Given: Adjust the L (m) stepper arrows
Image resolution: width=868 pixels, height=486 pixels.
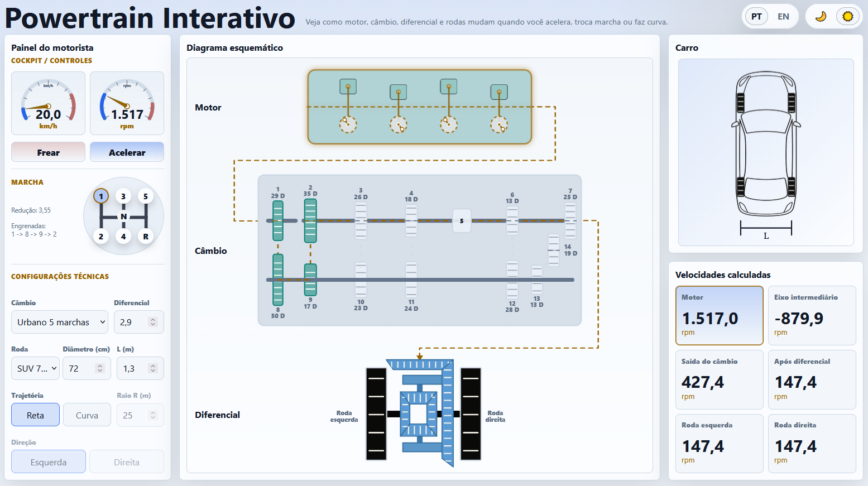Looking at the screenshot, I should [153, 368].
